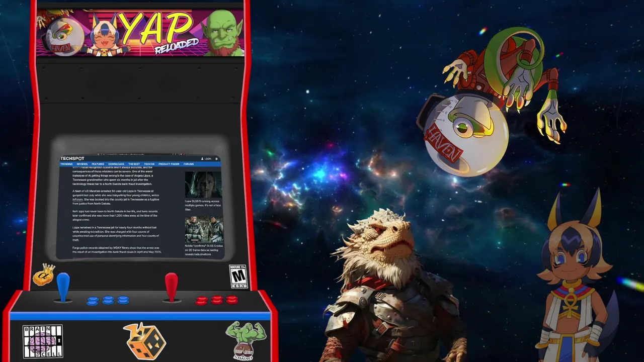Click paragraph starting 'A team of US Marshals'
Screen dimensions: 644x362
(x=116, y=197)
